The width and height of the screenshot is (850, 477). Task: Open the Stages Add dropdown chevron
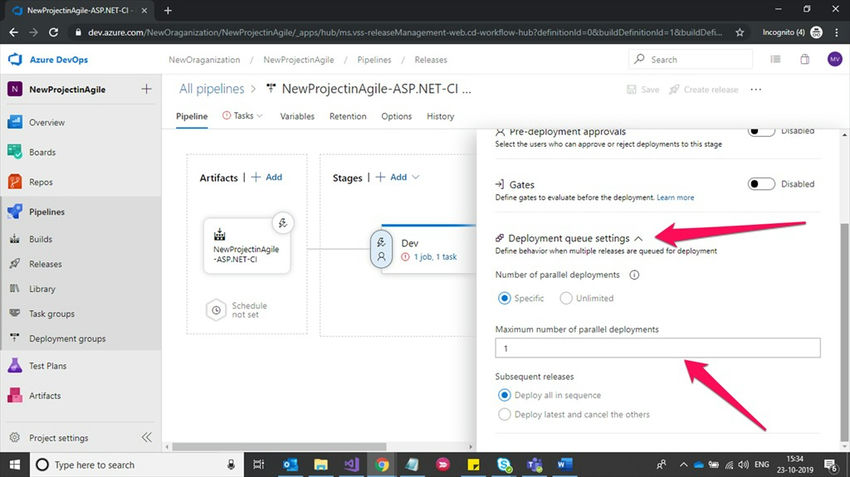415,177
